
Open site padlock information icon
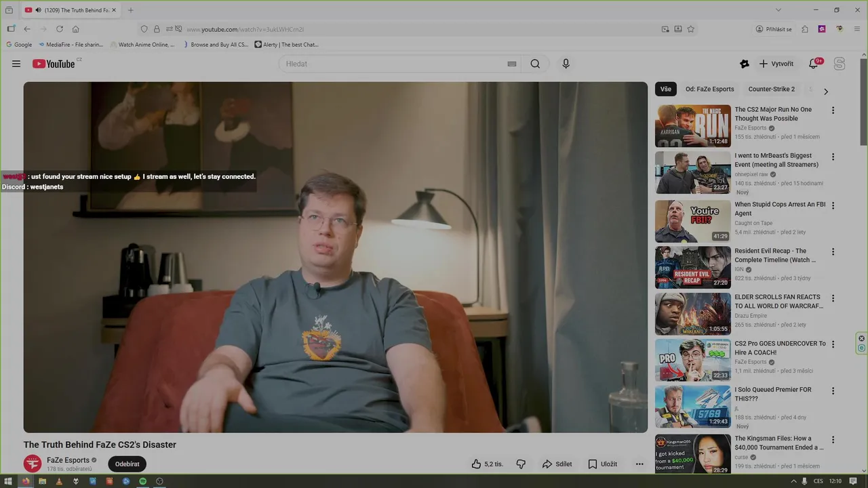pyautogui.click(x=157, y=29)
